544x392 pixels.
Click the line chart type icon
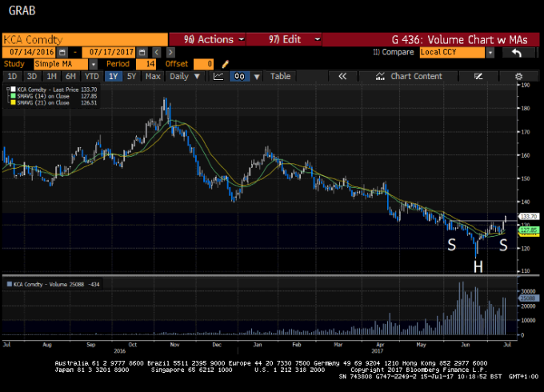(218, 76)
